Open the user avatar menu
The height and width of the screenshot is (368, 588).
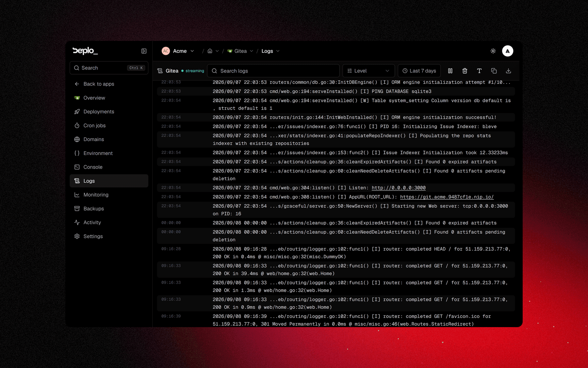(x=508, y=51)
